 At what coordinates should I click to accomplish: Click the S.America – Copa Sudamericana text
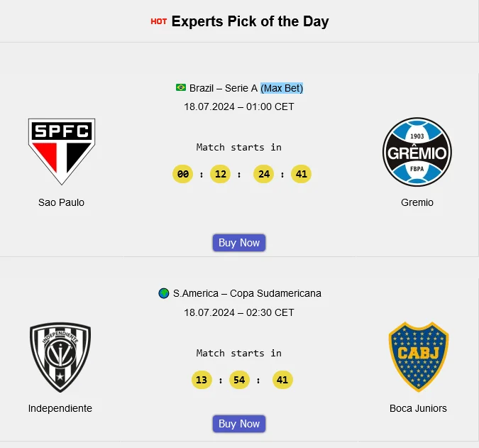(x=247, y=293)
